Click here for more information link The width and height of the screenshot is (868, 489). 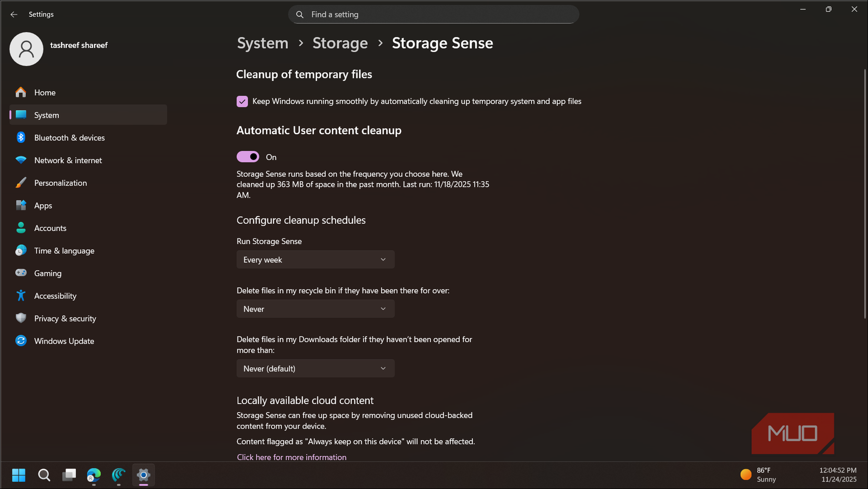[x=291, y=457]
